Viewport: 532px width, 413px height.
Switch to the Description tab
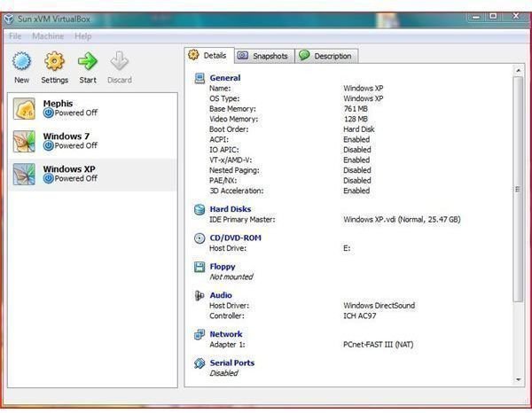click(326, 56)
